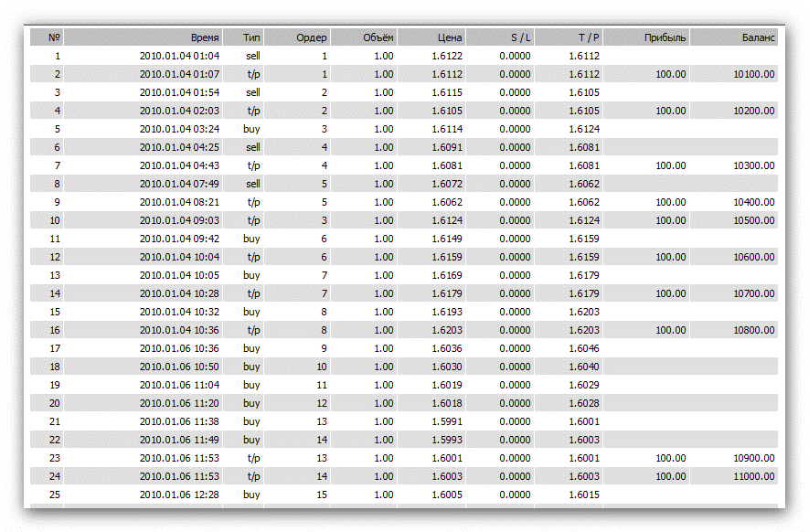
Task: Click the S / L column header
Action: pos(500,37)
